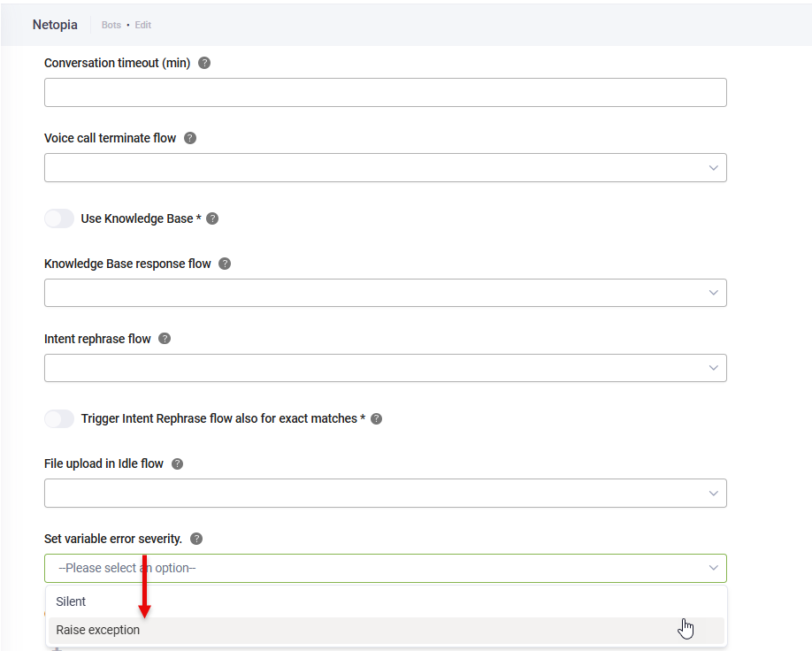
Task: Open the Voice call terminate flow dropdown
Action: [385, 168]
